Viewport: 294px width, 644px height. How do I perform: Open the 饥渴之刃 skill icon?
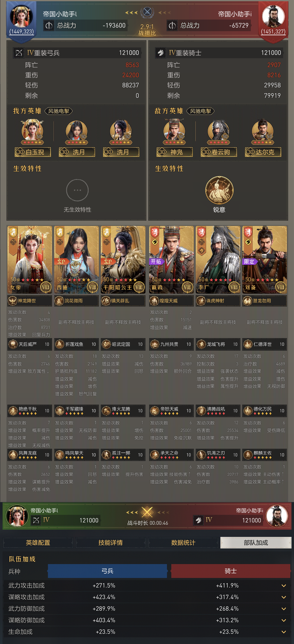201,455
